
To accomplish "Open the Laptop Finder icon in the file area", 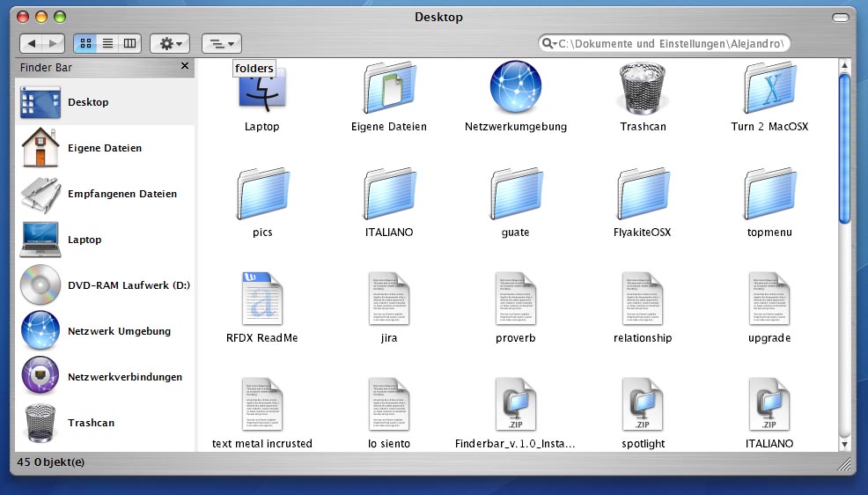I will pyautogui.click(x=262, y=89).
